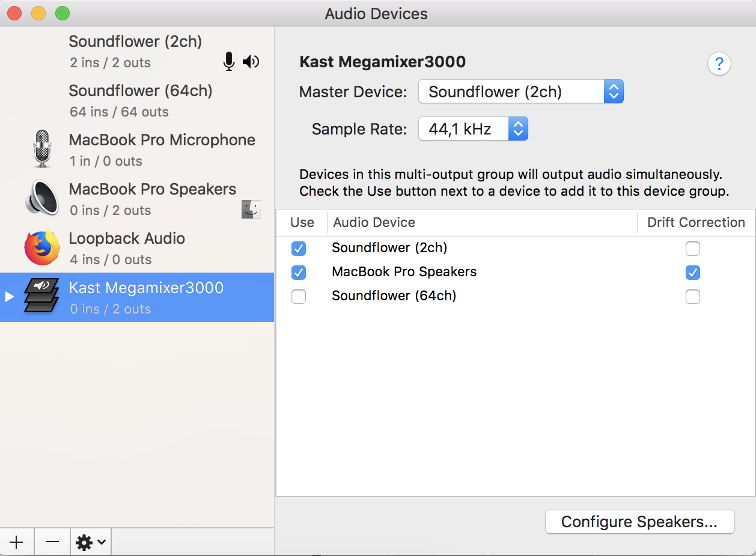This screenshot has width=756, height=556.
Task: Click the Drift Correction column header
Action: tap(695, 223)
